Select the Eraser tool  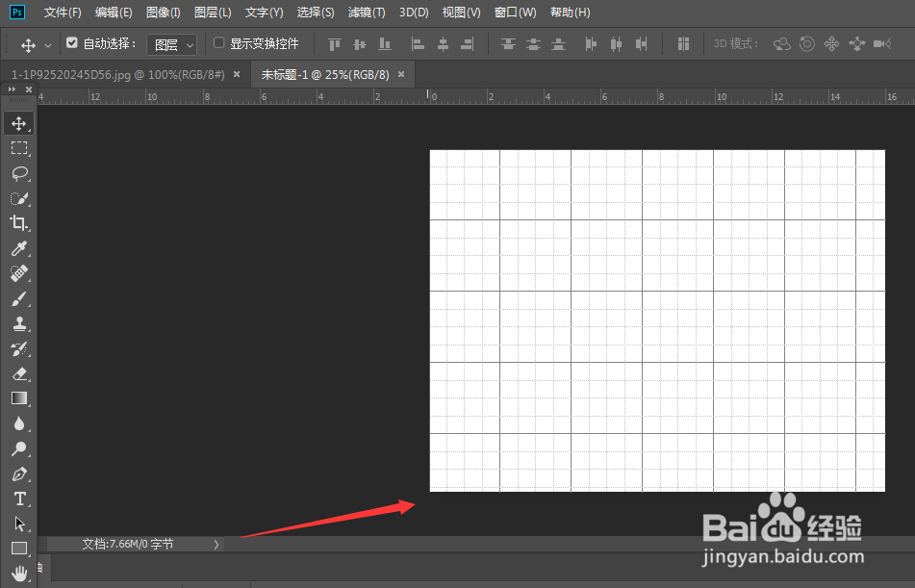point(18,373)
